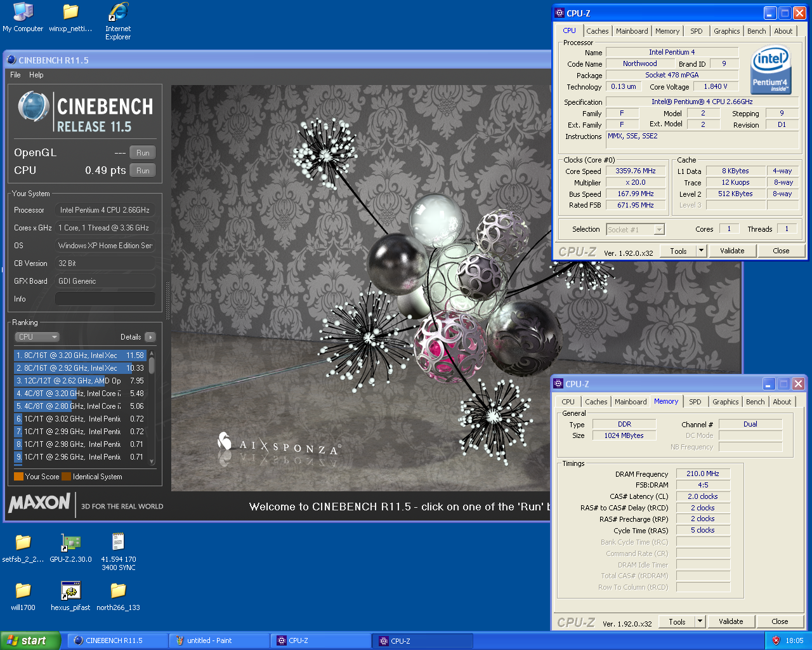
Task: Open the 41.594 170 3400 SYNC text file
Action: (118, 552)
